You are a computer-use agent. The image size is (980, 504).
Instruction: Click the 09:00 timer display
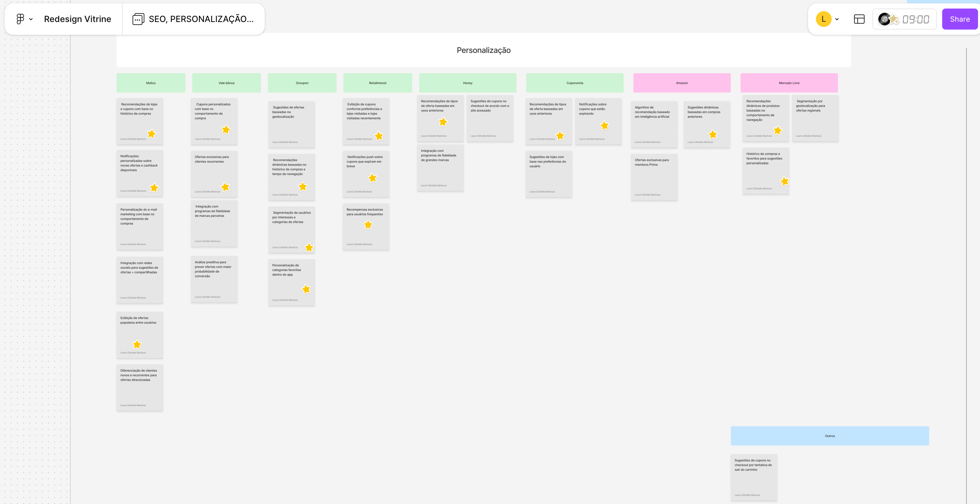pyautogui.click(x=916, y=19)
